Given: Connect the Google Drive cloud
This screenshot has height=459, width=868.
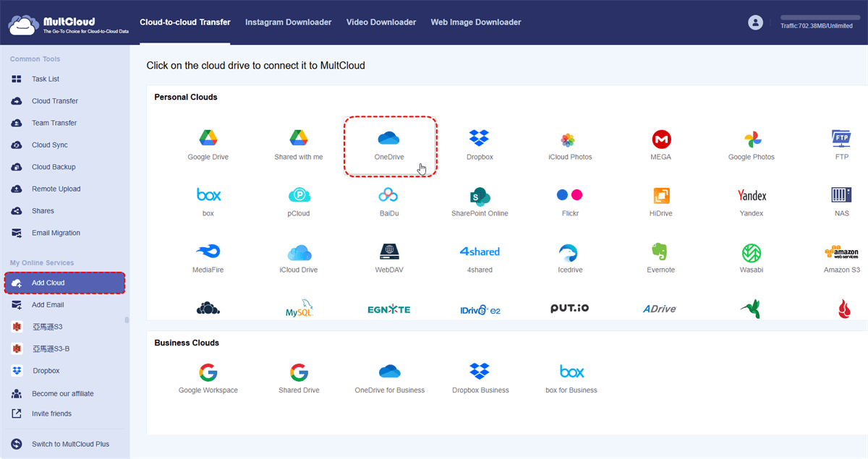Looking at the screenshot, I should click(208, 145).
